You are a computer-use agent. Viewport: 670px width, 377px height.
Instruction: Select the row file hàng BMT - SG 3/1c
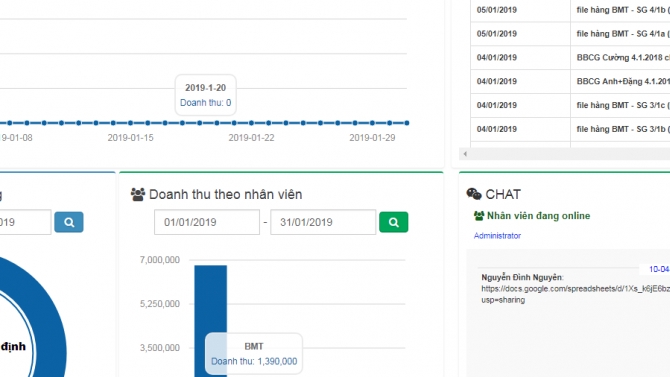(x=570, y=106)
